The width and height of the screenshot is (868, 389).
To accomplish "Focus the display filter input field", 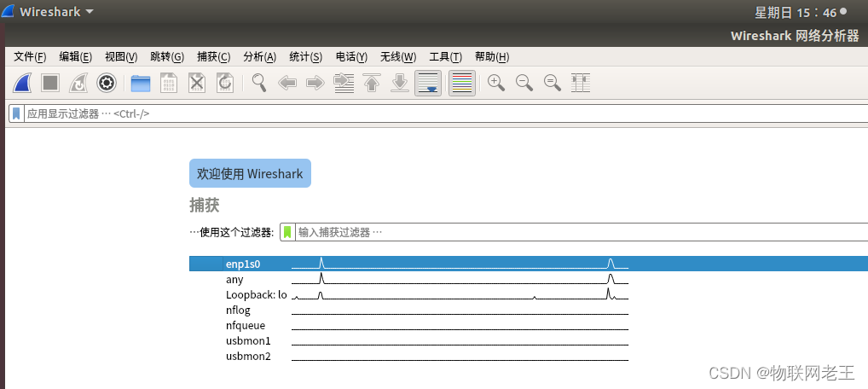I will [446, 113].
